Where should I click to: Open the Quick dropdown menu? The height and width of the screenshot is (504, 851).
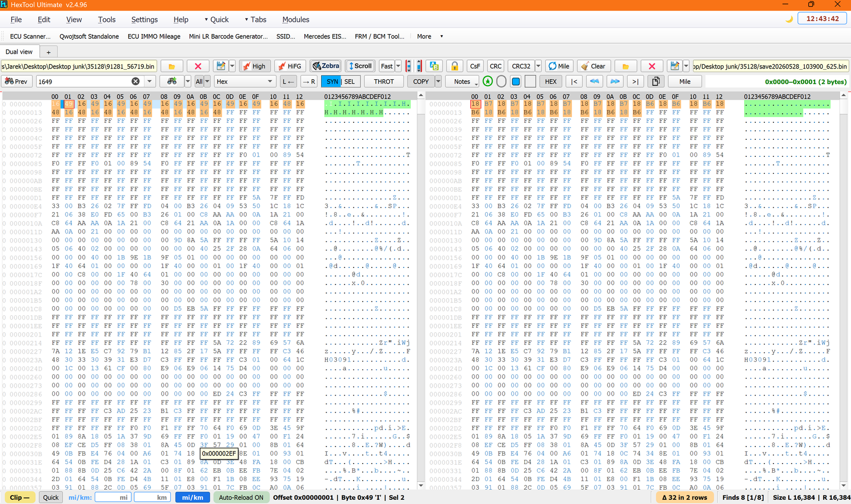point(217,20)
